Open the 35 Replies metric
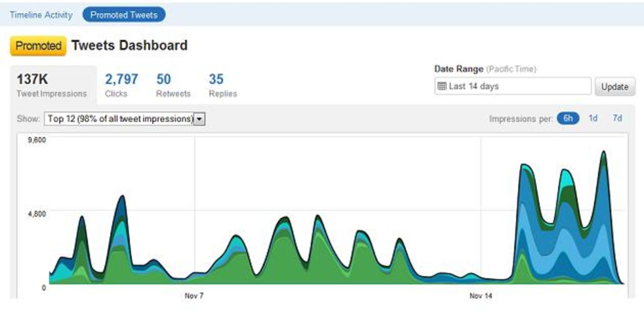Screen dimensions: 644x311 222,85
